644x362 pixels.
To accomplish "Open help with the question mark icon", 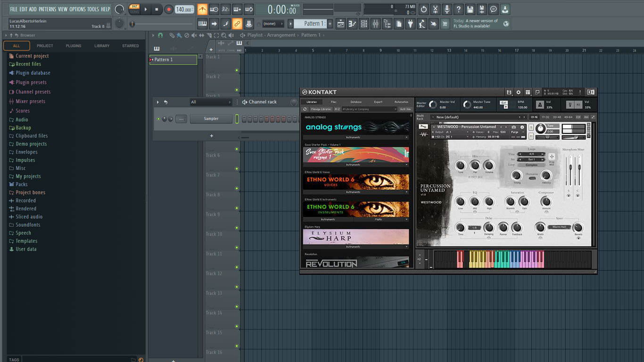I will click(458, 9).
